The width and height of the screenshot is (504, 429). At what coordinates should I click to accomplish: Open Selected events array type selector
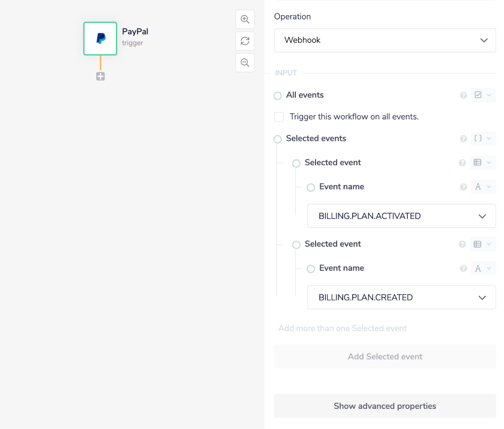(483, 138)
